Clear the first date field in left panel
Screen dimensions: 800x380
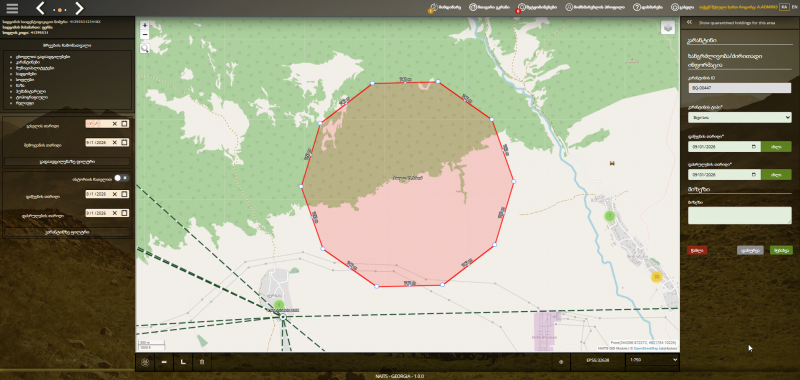coord(115,124)
